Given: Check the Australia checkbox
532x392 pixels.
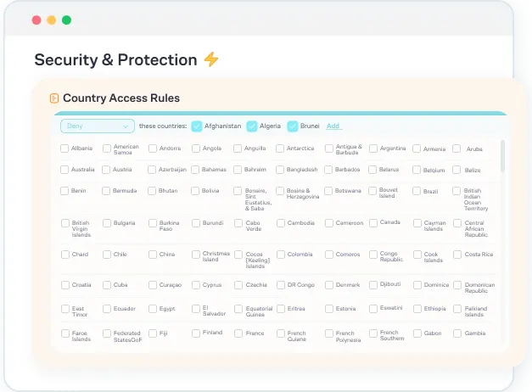Looking at the screenshot, I should pos(64,170).
